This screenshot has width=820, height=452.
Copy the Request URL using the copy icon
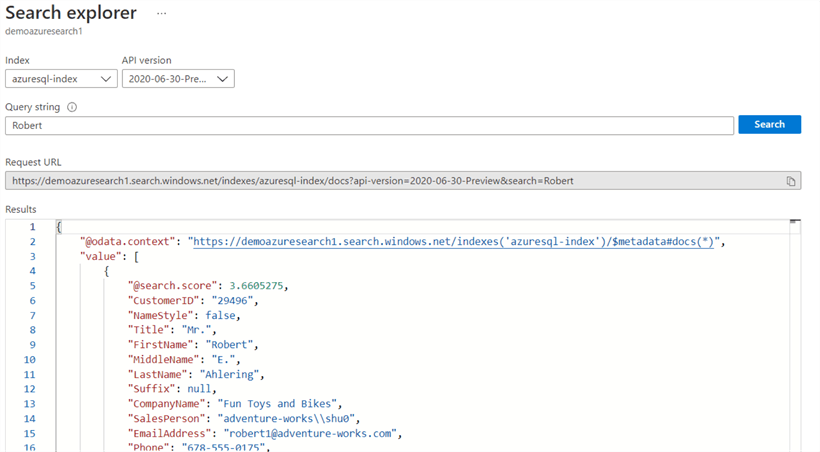pyautogui.click(x=790, y=181)
